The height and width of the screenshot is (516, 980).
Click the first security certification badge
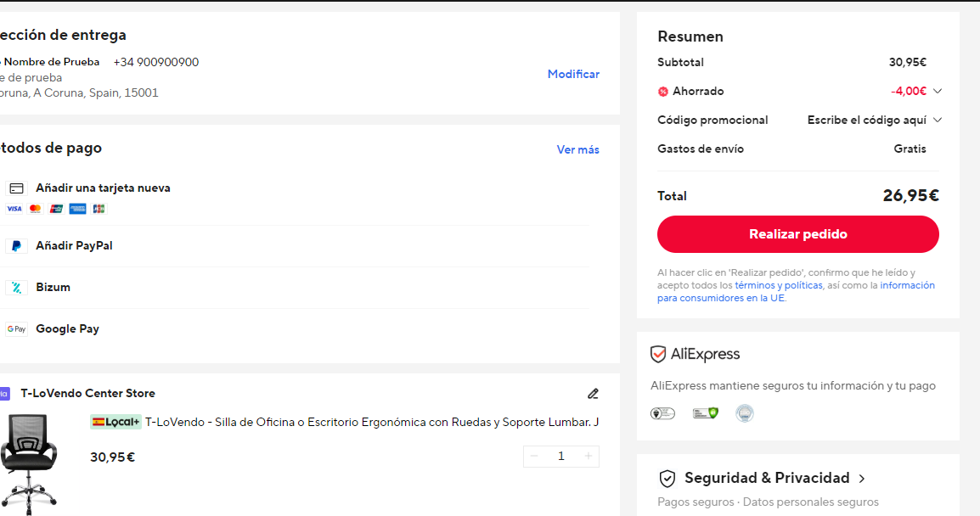tap(662, 413)
